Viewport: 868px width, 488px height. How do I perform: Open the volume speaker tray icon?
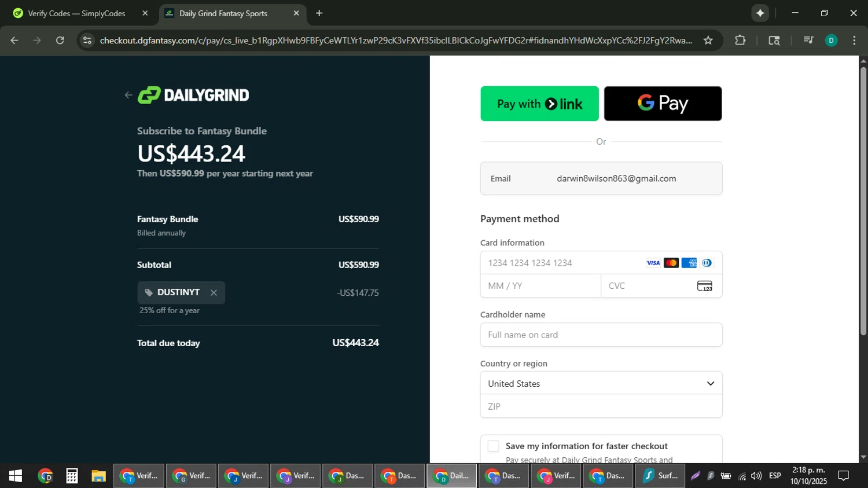(x=756, y=476)
